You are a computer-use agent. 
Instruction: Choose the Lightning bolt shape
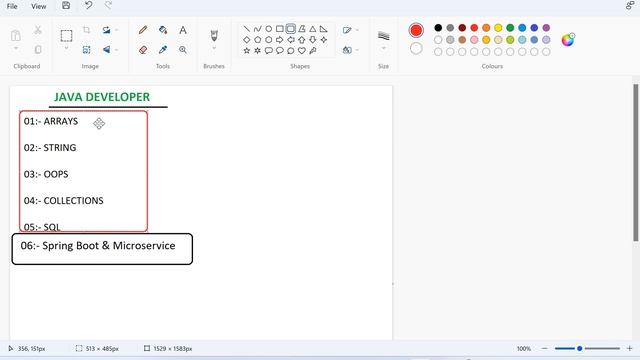pyautogui.click(x=313, y=51)
